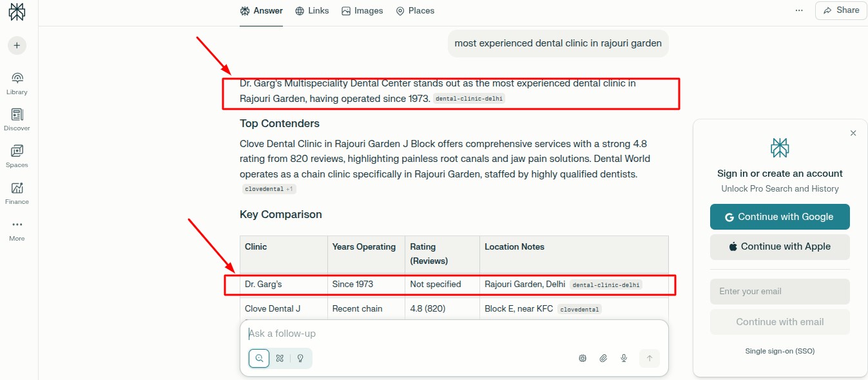This screenshot has width=868, height=380.
Task: Open the Discover feed
Action: pyautogui.click(x=17, y=119)
